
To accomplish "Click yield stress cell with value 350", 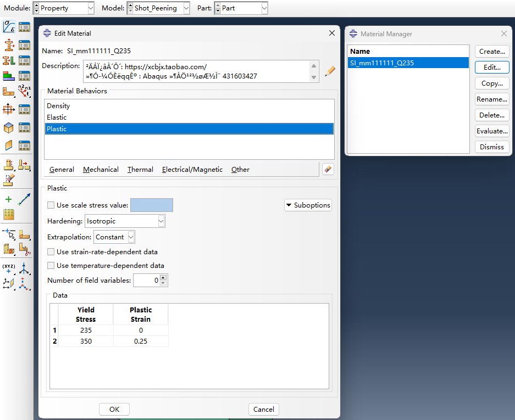I will (86, 341).
